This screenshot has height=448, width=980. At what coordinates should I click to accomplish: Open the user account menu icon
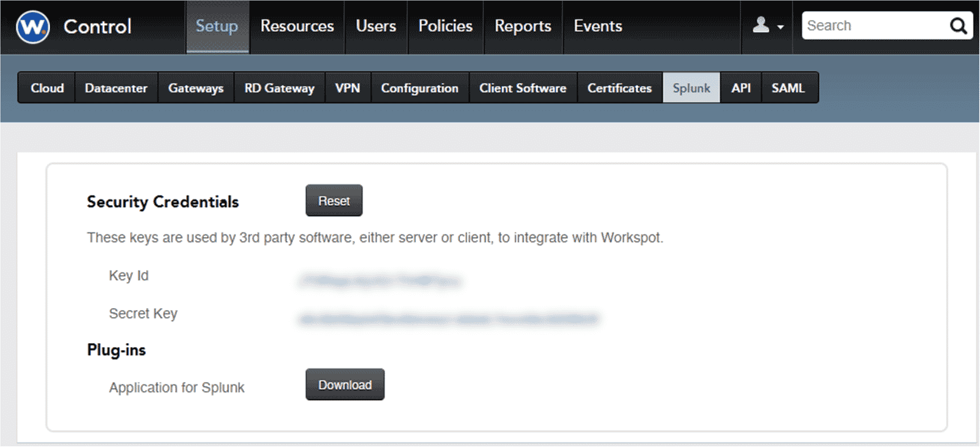767,25
